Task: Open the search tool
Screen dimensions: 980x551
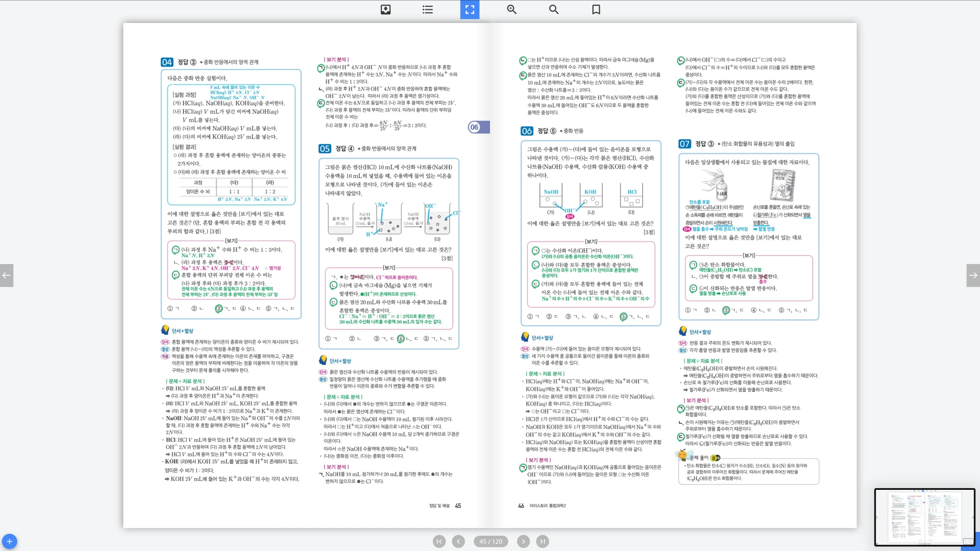Action: point(554,9)
